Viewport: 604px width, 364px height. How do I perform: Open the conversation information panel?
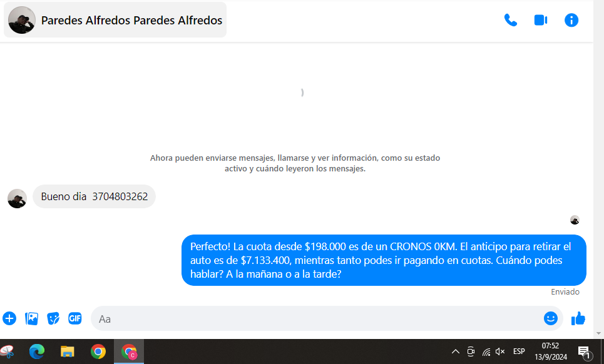tap(571, 20)
